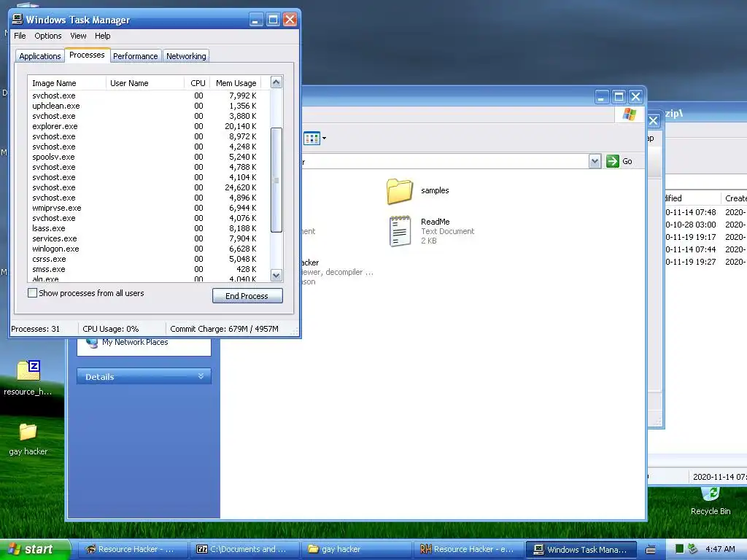Open the Options menu in Task Manager
The image size is (747, 560).
47,36
